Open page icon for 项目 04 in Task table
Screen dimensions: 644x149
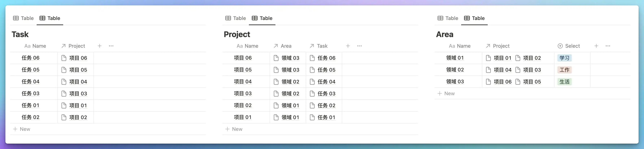(64, 82)
